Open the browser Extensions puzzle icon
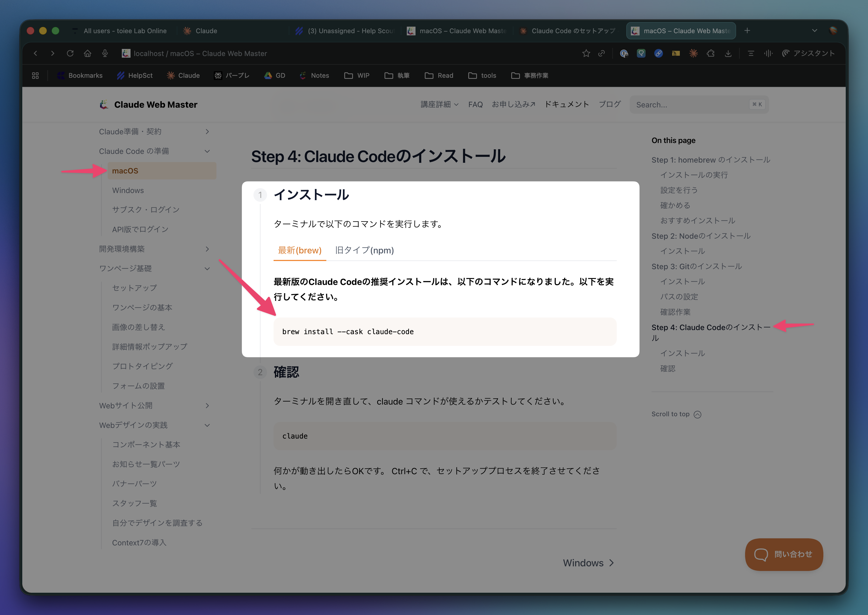868x615 pixels. [711, 53]
